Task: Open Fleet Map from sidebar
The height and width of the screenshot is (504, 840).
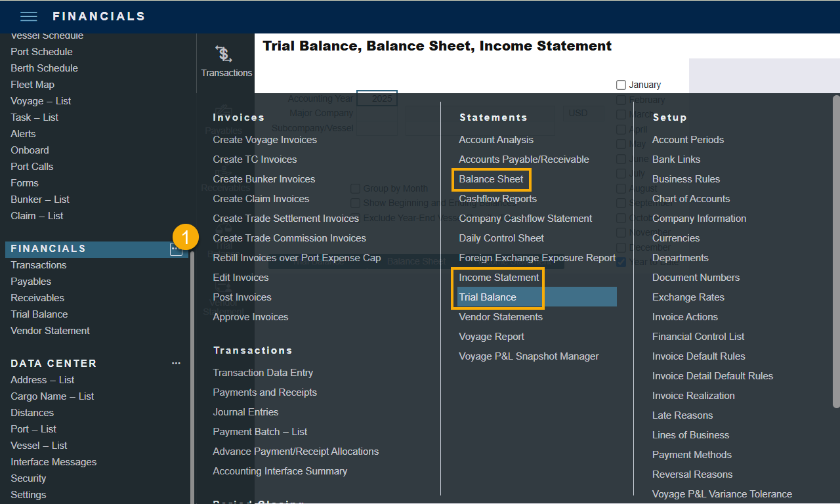Action: pyautogui.click(x=32, y=85)
